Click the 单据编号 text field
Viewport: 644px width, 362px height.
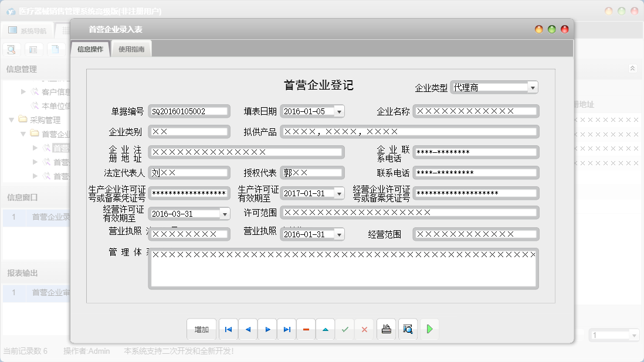click(189, 111)
